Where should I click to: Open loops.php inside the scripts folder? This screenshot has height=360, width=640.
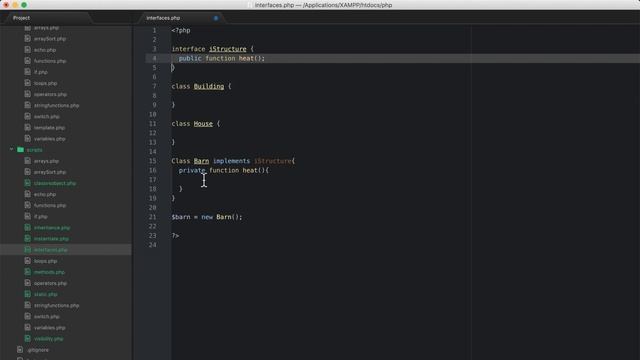pyautogui.click(x=45, y=261)
